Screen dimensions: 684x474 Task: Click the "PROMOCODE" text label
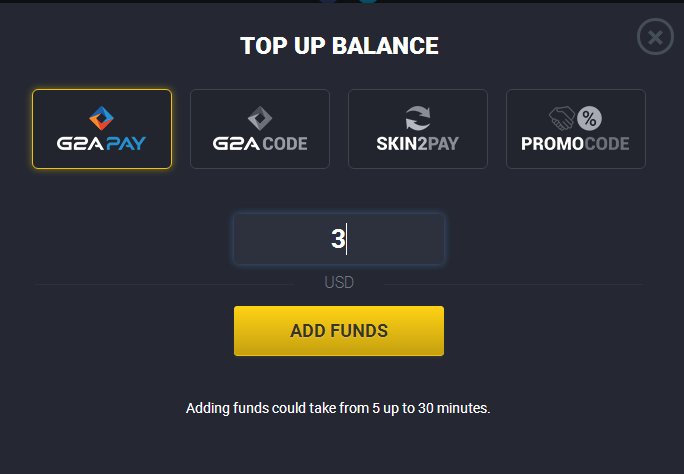coord(576,144)
